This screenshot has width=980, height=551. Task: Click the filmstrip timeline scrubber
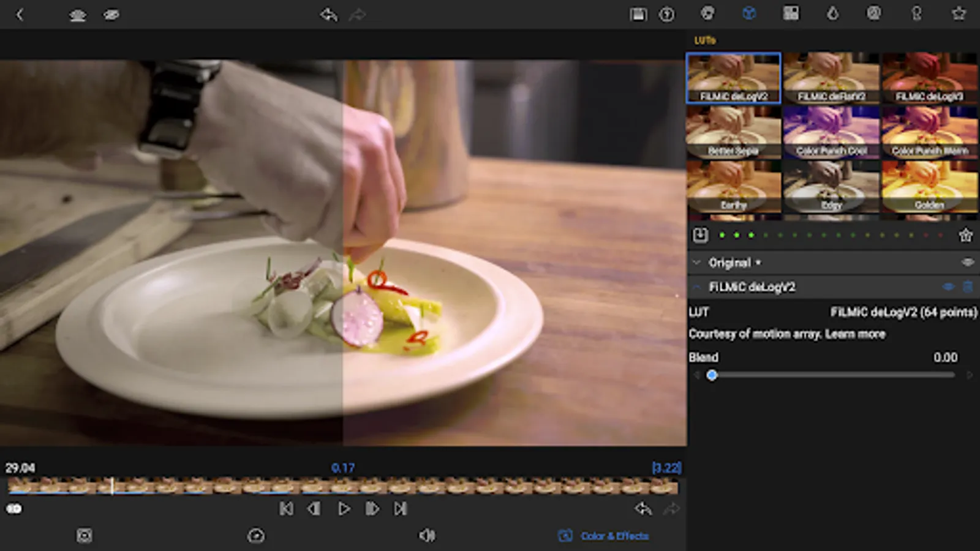[x=343, y=486]
